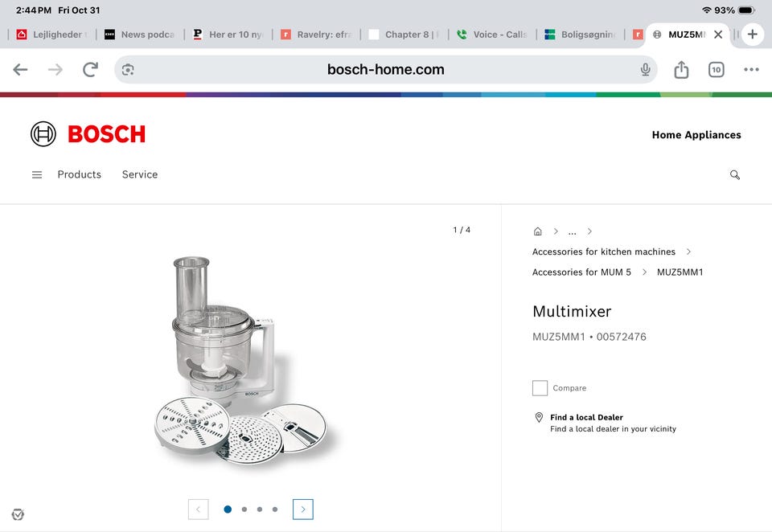Click Find a local Dealer link
This screenshot has width=772, height=532.
(586, 417)
